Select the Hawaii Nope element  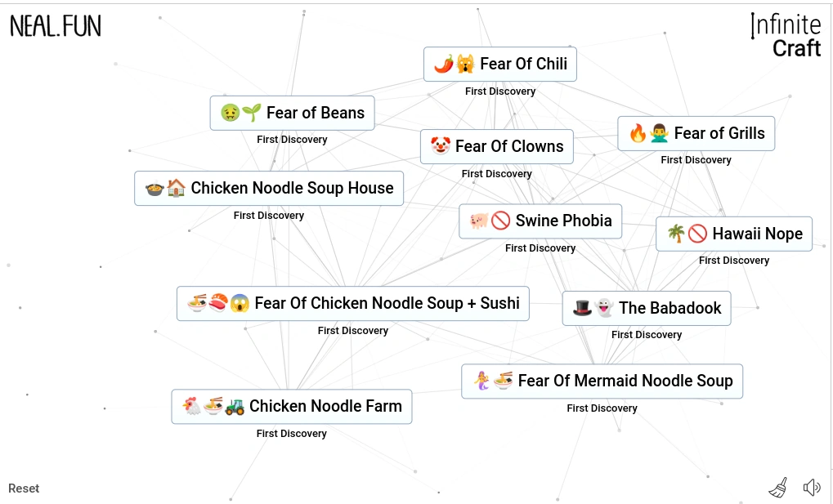734,234
